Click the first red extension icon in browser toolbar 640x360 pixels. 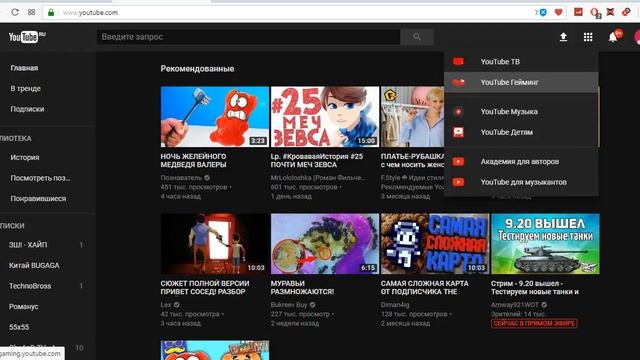pos(578,12)
